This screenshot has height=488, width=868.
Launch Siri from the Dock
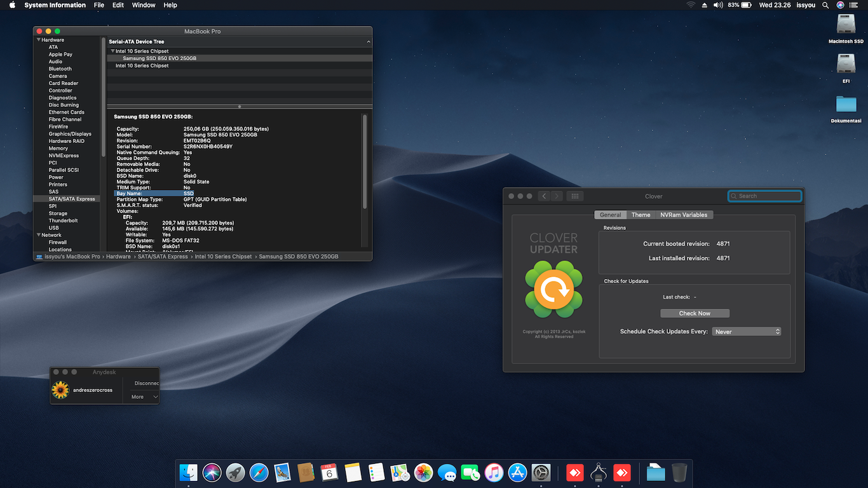click(x=212, y=472)
